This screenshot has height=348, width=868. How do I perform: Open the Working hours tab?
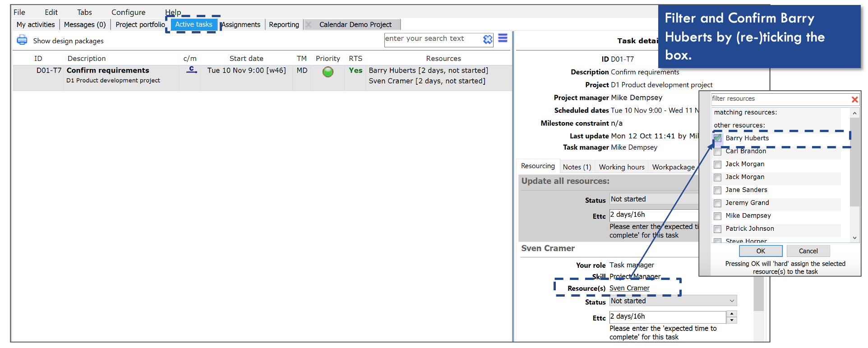coord(621,167)
